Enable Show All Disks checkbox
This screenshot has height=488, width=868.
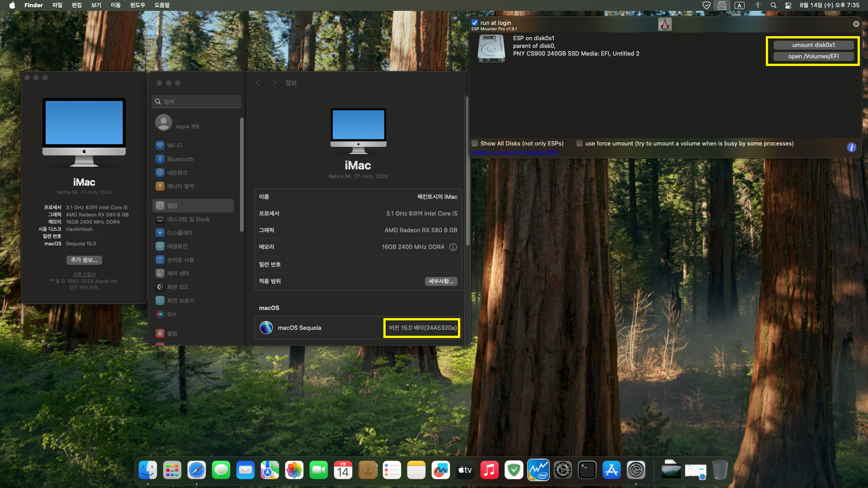(475, 143)
